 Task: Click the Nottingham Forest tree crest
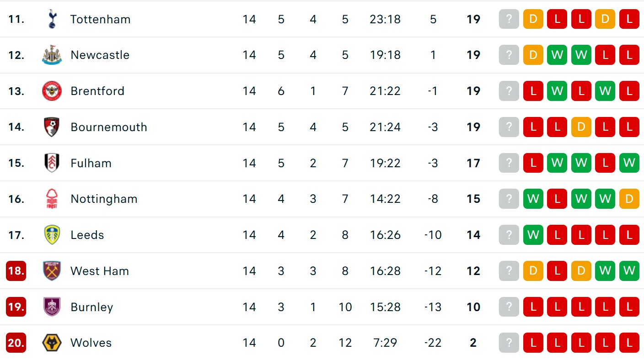[52, 199]
